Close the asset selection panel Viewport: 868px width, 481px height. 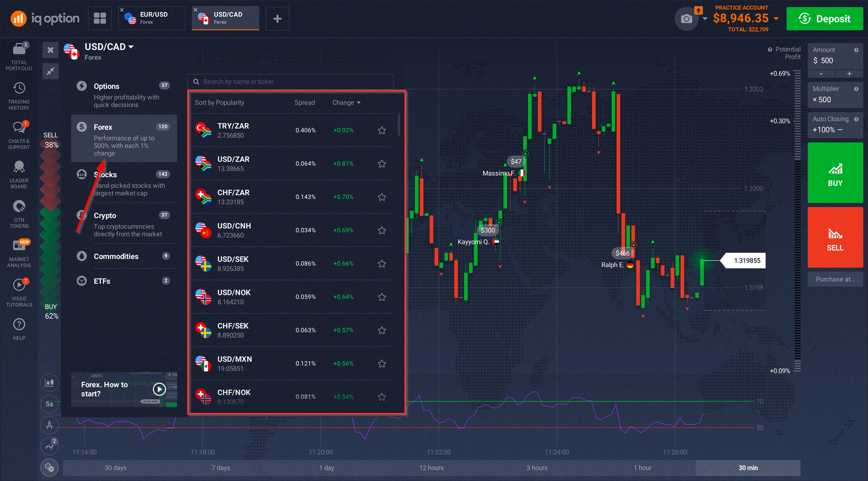coord(50,50)
